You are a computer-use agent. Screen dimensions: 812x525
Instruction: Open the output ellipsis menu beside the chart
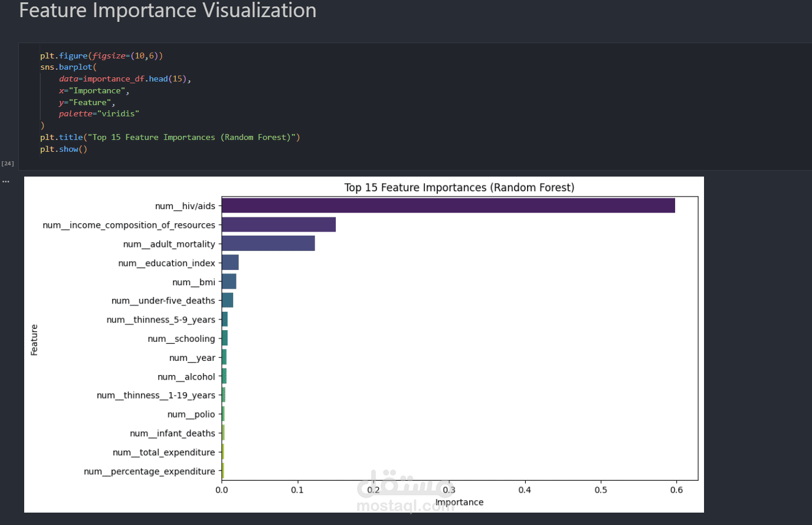point(6,181)
